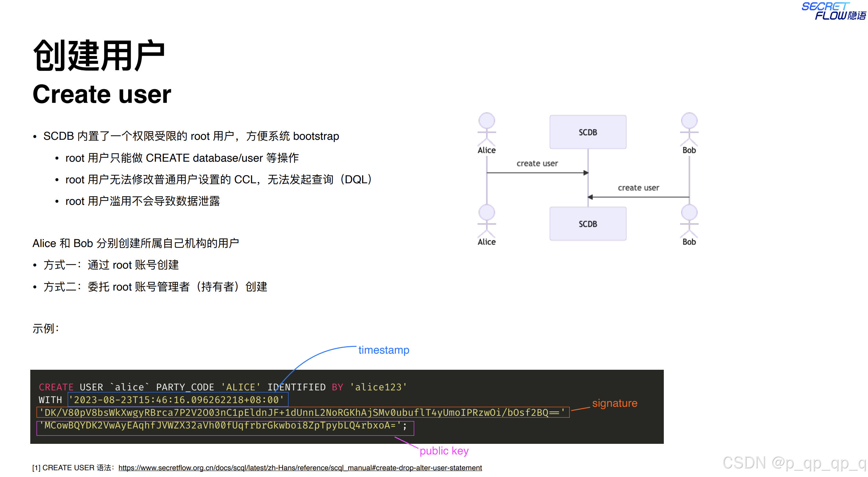
Task: Click the boxed signature string in code
Action: (x=302, y=412)
